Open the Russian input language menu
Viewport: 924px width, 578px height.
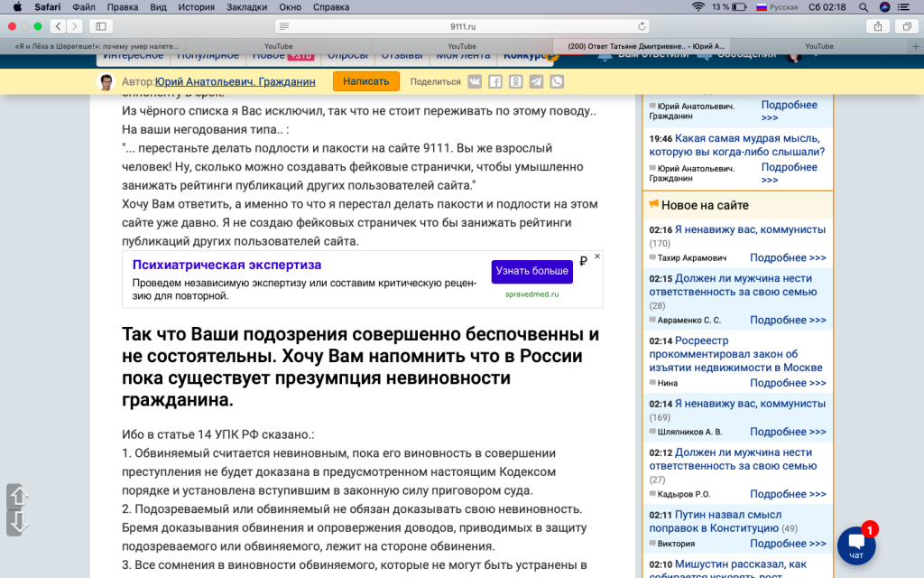[x=777, y=6]
